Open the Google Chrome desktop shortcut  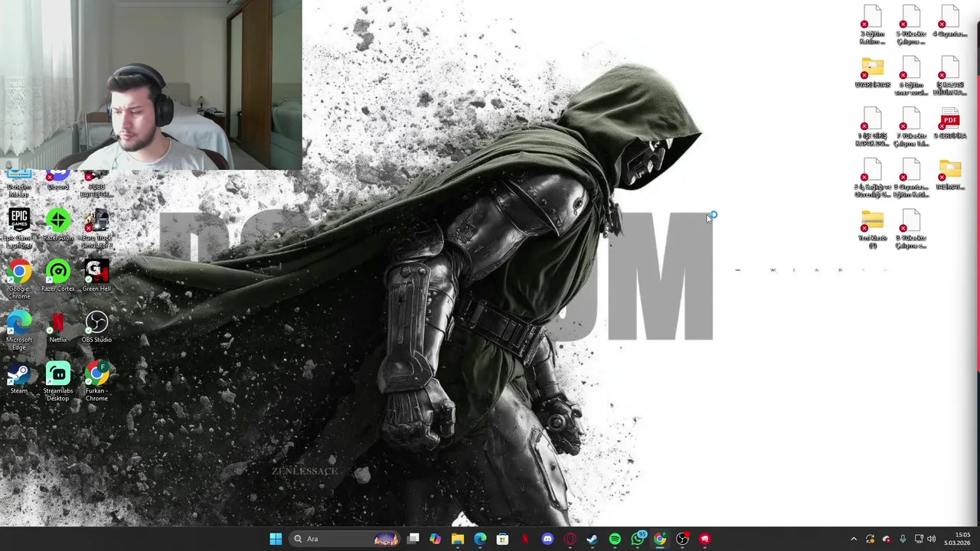click(19, 280)
